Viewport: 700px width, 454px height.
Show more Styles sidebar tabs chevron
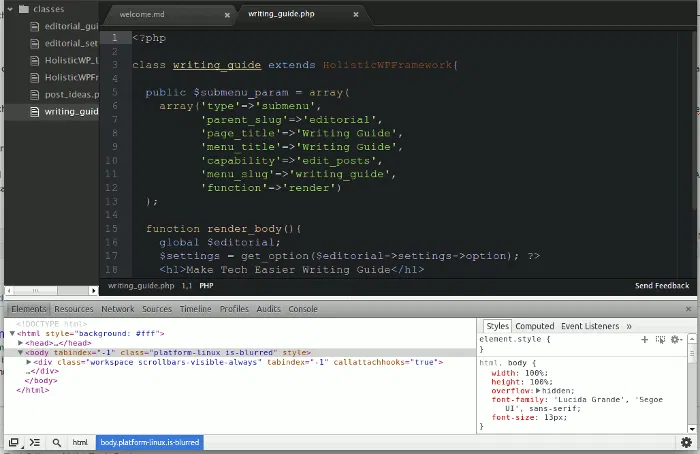click(x=628, y=326)
